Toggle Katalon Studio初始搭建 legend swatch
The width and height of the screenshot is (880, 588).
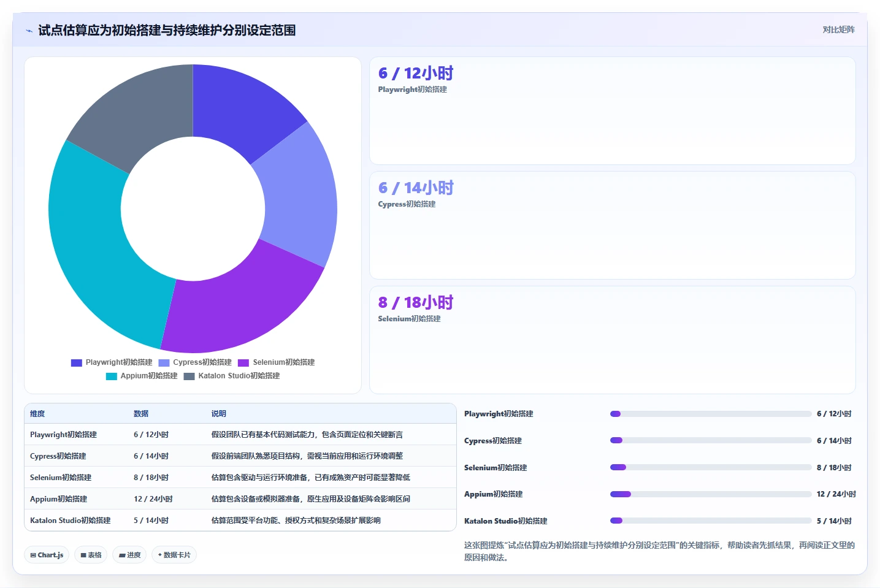pos(189,376)
